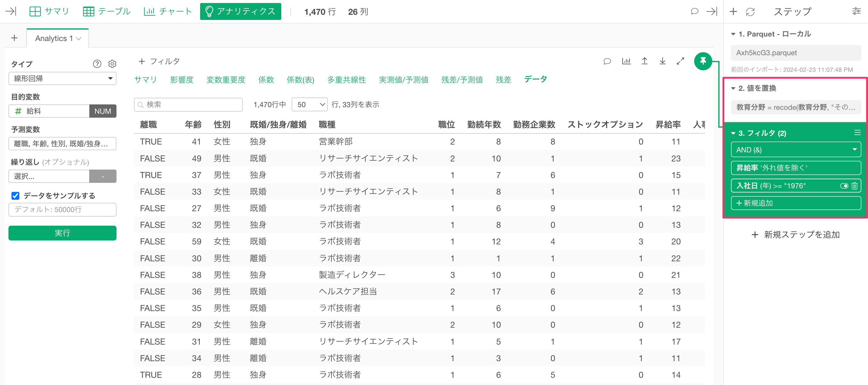Open the analytics settings gear icon
This screenshot has height=385, width=868.
[112, 64]
